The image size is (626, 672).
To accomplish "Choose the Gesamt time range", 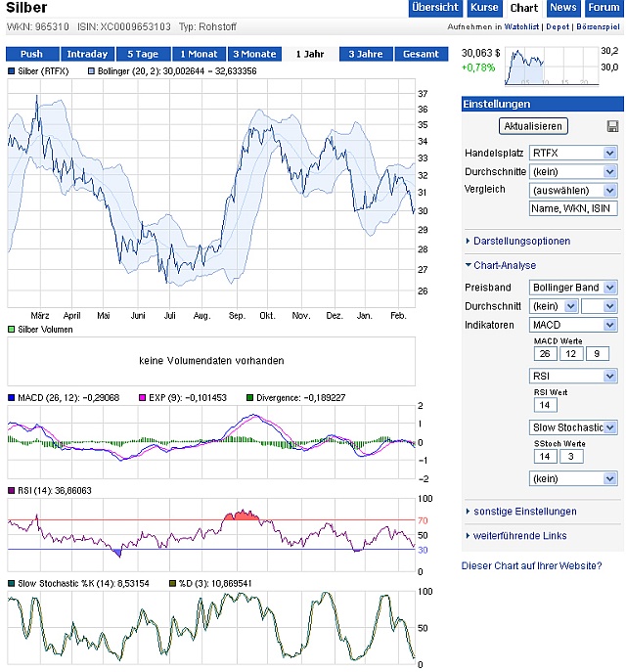I will 423,54.
